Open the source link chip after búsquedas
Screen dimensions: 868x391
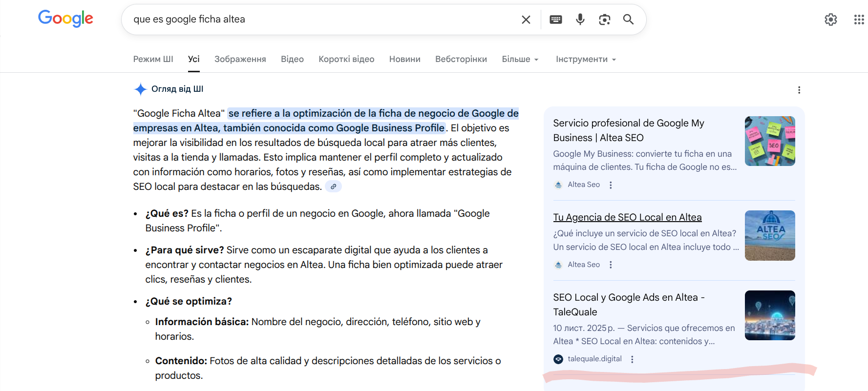pyautogui.click(x=334, y=186)
